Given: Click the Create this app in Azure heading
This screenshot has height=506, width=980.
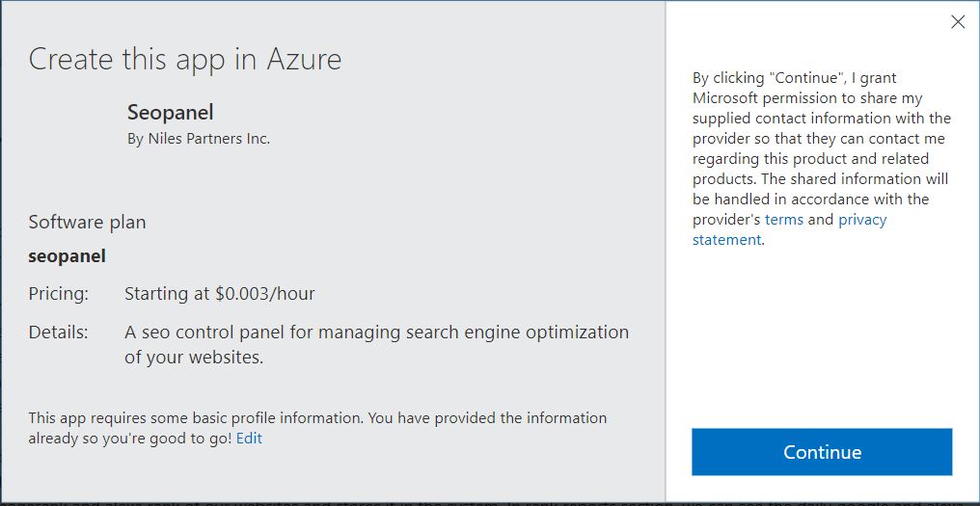Looking at the screenshot, I should [x=184, y=60].
